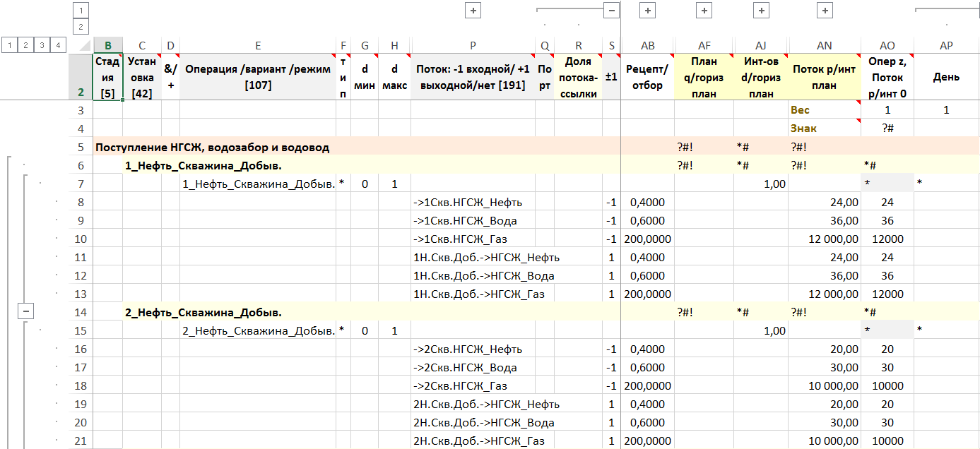
Task: Collapse row group with minus beside row 14
Action: pos(26,311)
